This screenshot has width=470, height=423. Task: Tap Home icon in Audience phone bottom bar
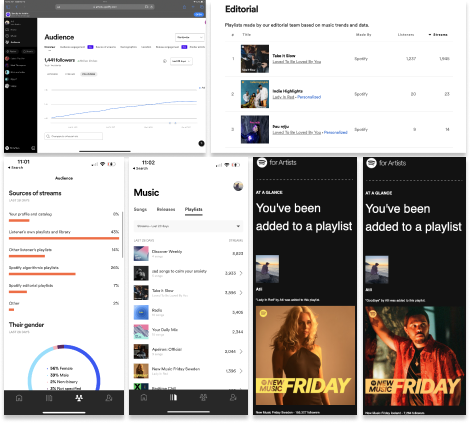point(19,398)
